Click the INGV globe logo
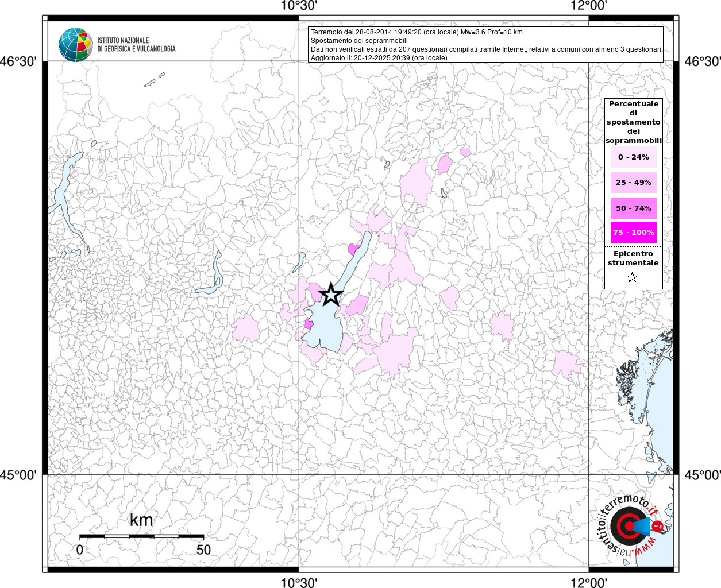Screen dimensions: 721x588 tap(75, 45)
